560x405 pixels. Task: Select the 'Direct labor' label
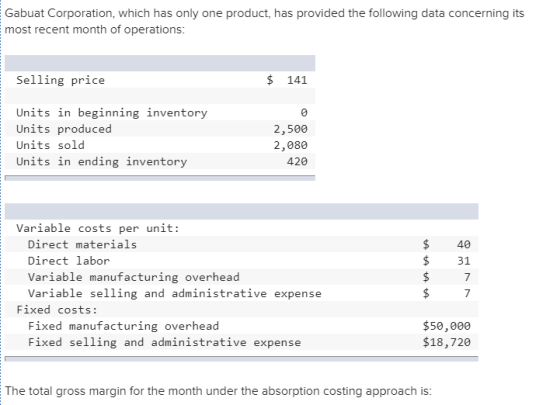[x=69, y=261]
